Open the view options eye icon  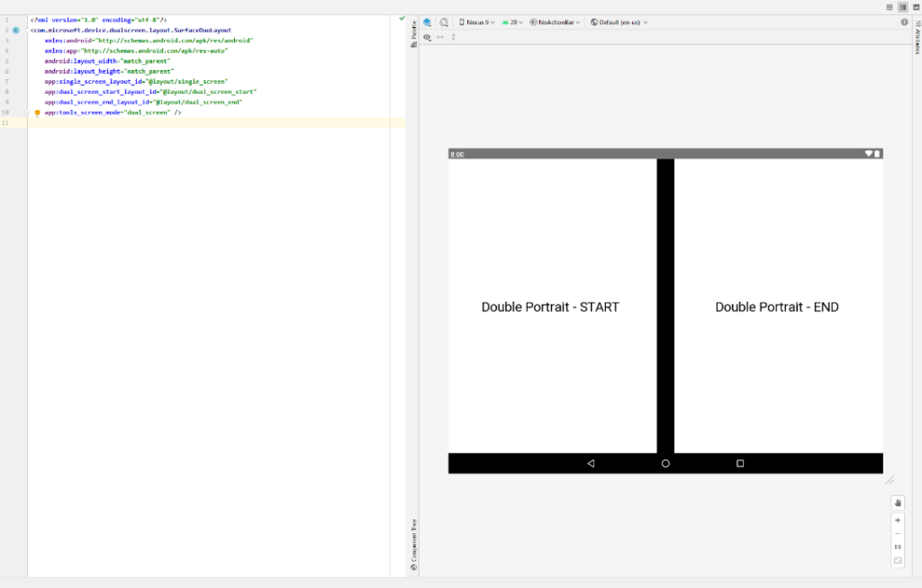(427, 37)
